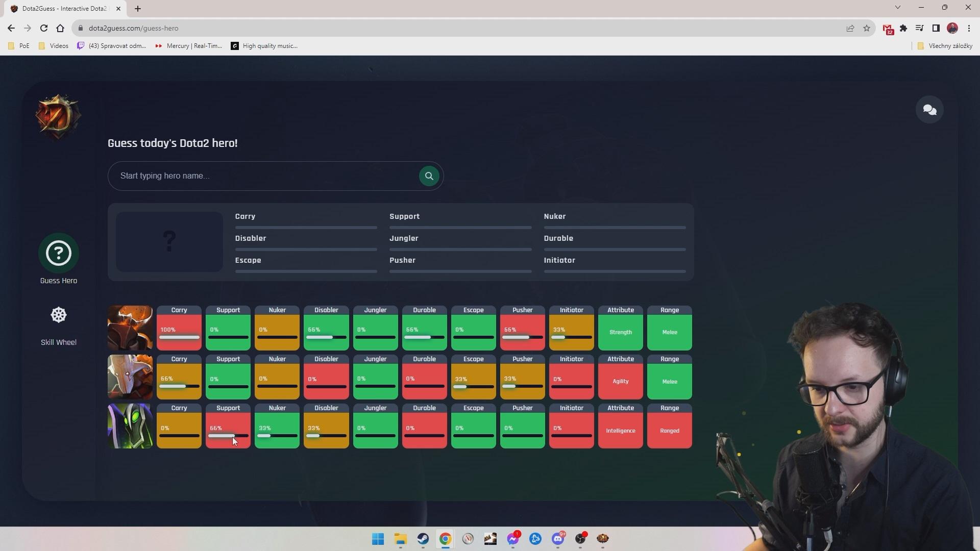Select the Guess Hero question mark icon
This screenshot has height=551, width=980.
tap(59, 253)
